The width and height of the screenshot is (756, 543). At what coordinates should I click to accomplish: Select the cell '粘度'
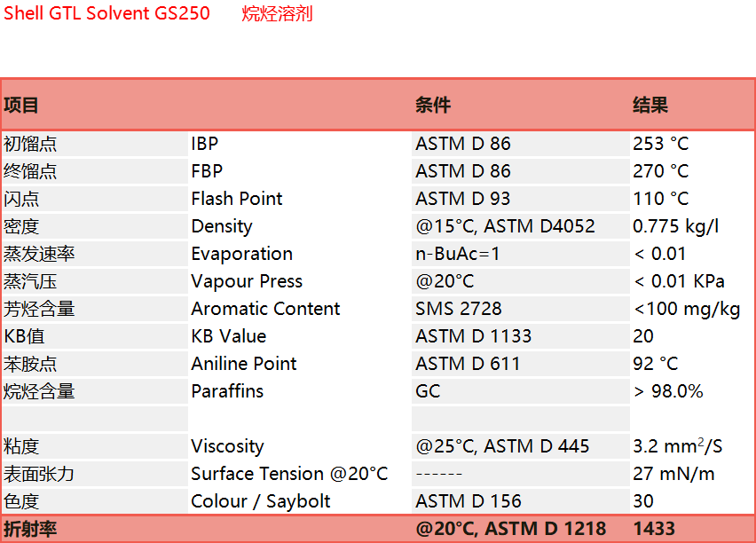pos(21,446)
